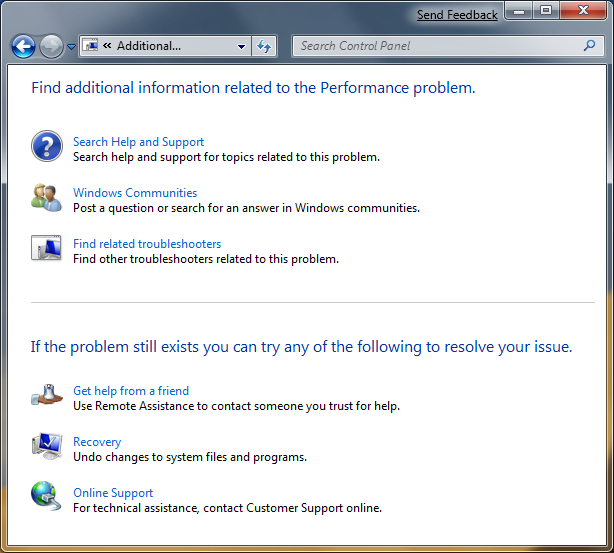Click the address bar double chevron
This screenshot has width=614, height=553.
(107, 46)
